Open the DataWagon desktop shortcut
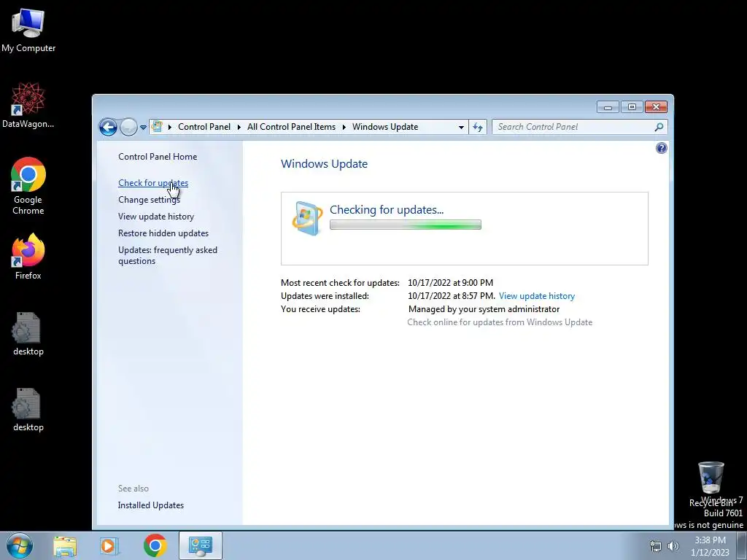747x560 pixels. click(28, 105)
